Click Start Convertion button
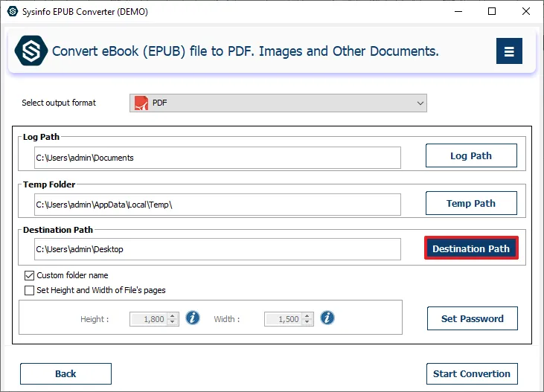Screen dimensions: 544x392 472,373
